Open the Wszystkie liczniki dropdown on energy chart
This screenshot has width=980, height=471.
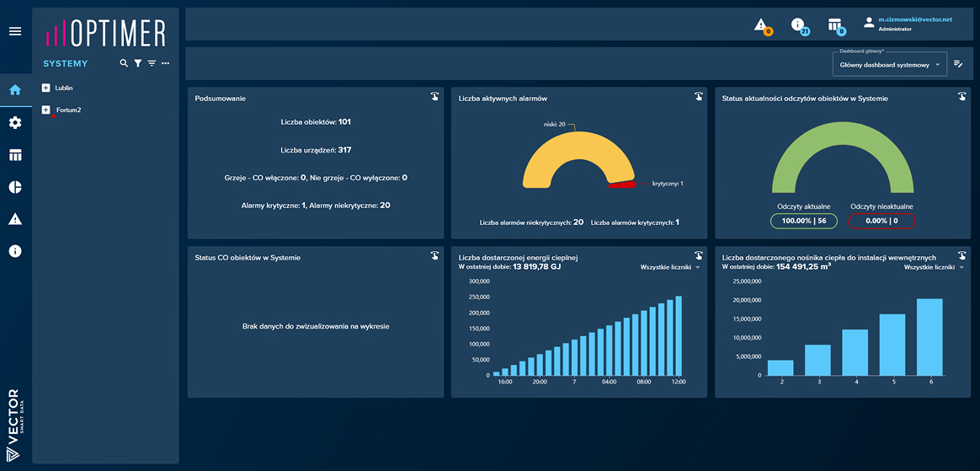pyautogui.click(x=670, y=267)
